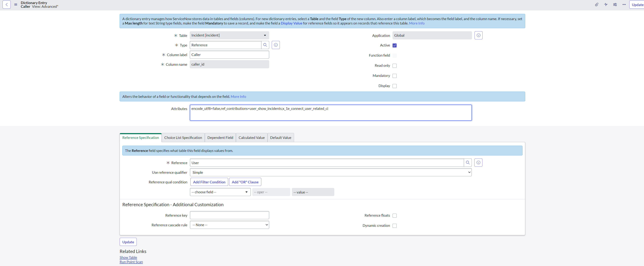Enable the Mandatory checkbox
The width and height of the screenshot is (644, 266).
click(x=395, y=76)
